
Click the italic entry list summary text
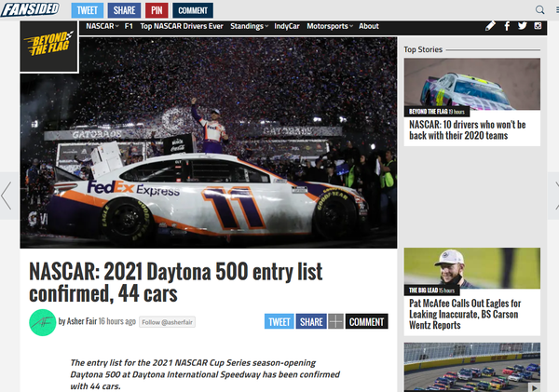[205, 374]
